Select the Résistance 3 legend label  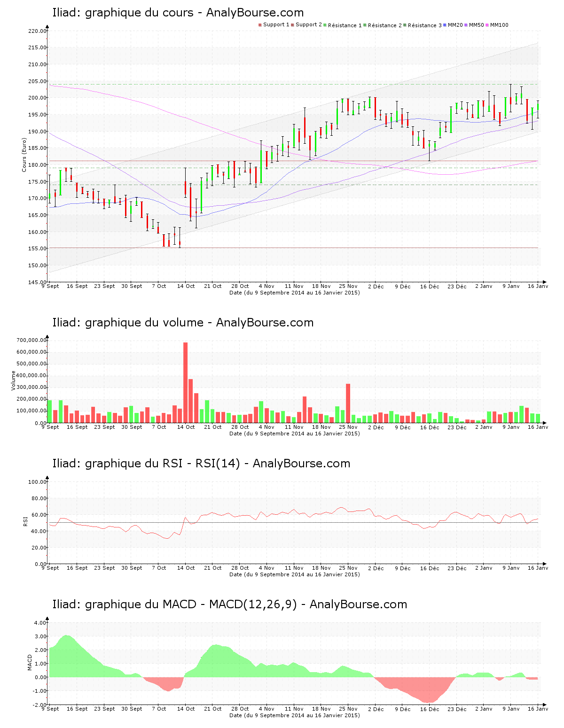(424, 25)
